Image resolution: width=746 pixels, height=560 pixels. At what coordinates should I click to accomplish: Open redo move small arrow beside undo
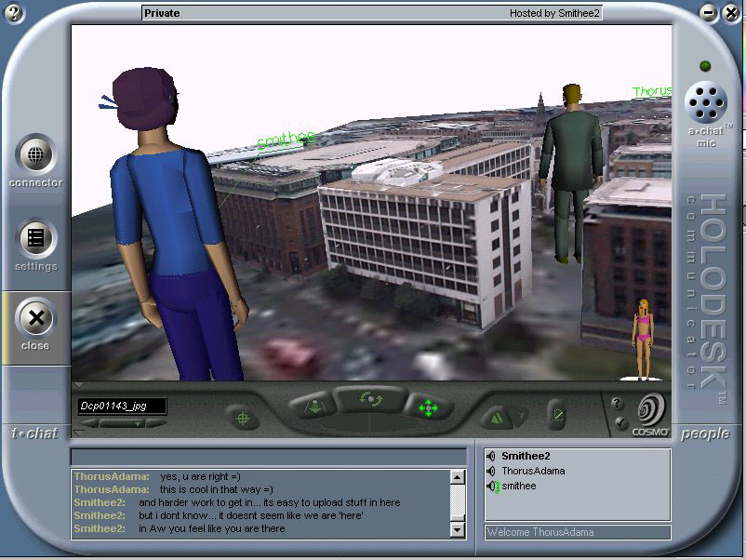(521, 416)
